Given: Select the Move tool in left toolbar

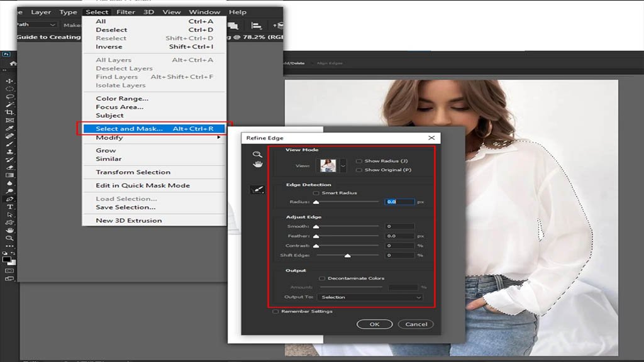Looking at the screenshot, I should (9, 81).
